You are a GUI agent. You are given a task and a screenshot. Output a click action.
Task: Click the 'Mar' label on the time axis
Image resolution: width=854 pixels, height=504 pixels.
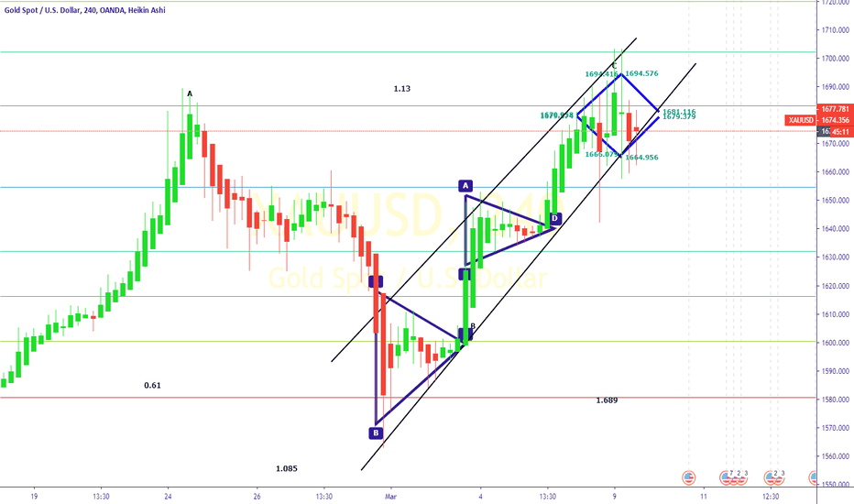(x=390, y=497)
